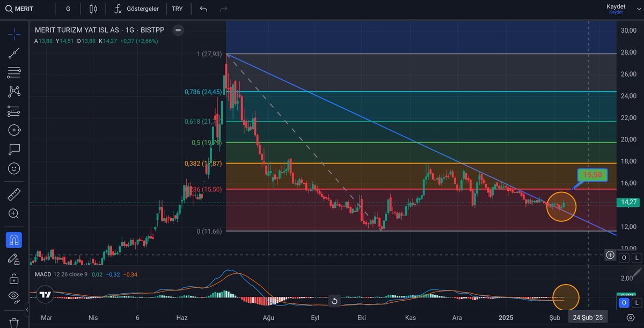Click the MACD 12 26 close 9 legend
The width and height of the screenshot is (644, 328).
pos(61,274)
